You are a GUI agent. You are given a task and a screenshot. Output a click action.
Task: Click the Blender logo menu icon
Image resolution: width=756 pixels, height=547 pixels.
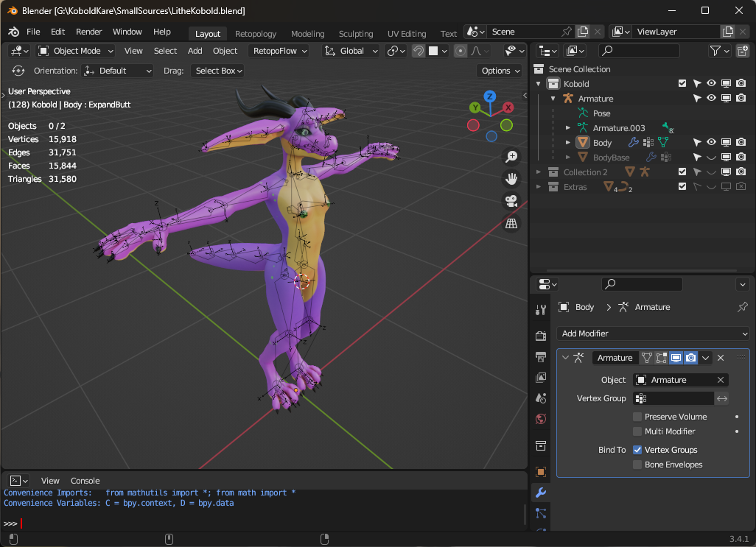[13, 32]
